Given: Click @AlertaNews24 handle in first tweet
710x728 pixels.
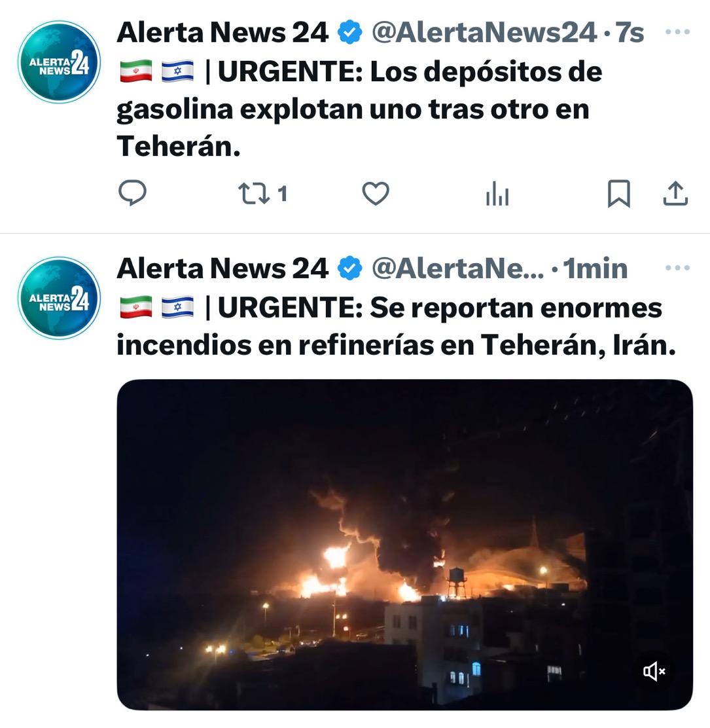Looking at the screenshot, I should click(484, 33).
